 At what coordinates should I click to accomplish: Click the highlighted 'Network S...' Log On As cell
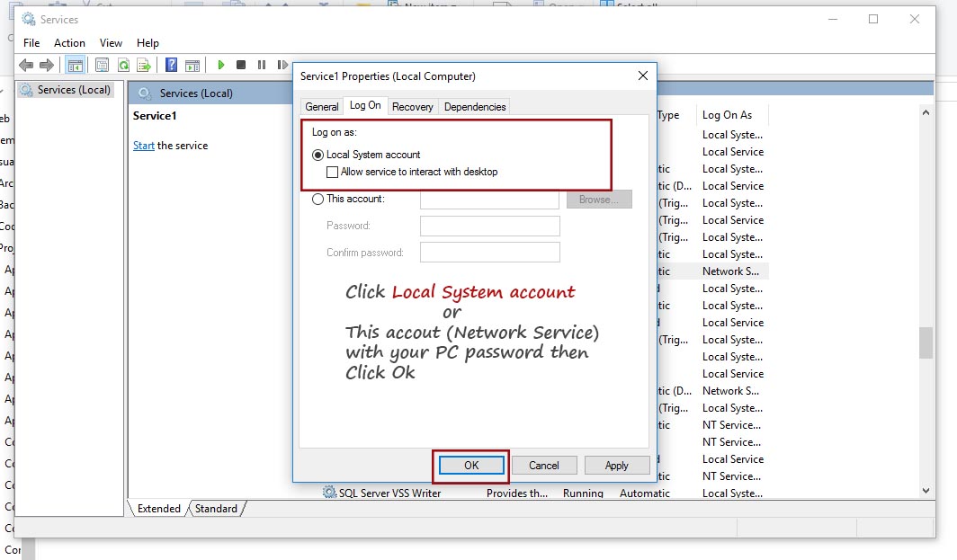[730, 271]
